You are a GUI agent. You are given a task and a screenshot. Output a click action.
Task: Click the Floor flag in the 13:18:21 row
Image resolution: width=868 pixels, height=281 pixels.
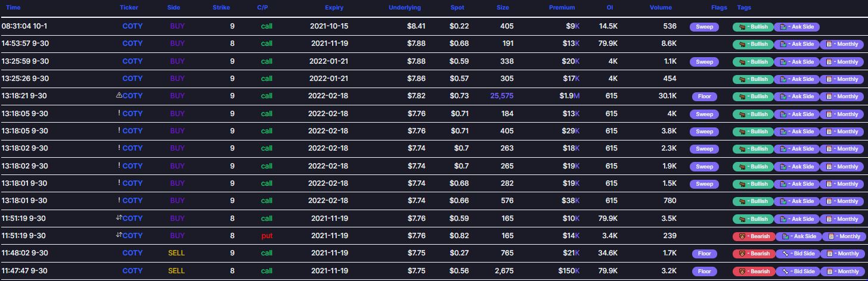[704, 96]
